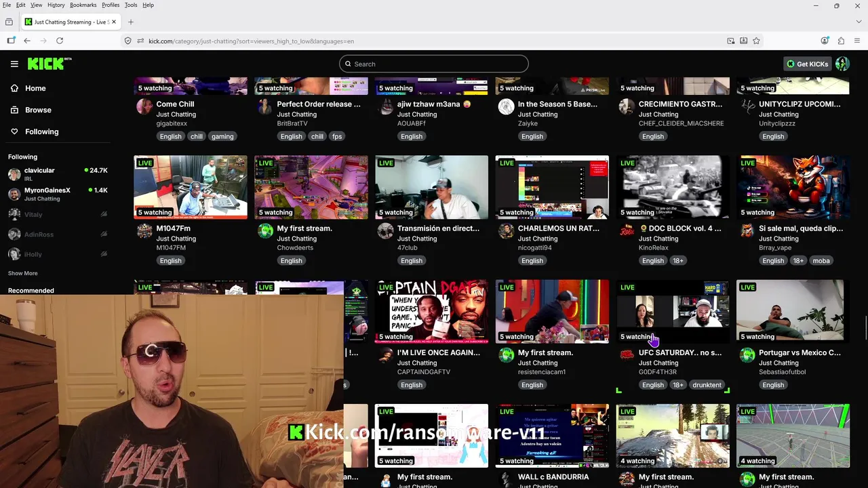
Task: Select 18+ tag under KinoRelax stream
Action: pyautogui.click(x=678, y=260)
